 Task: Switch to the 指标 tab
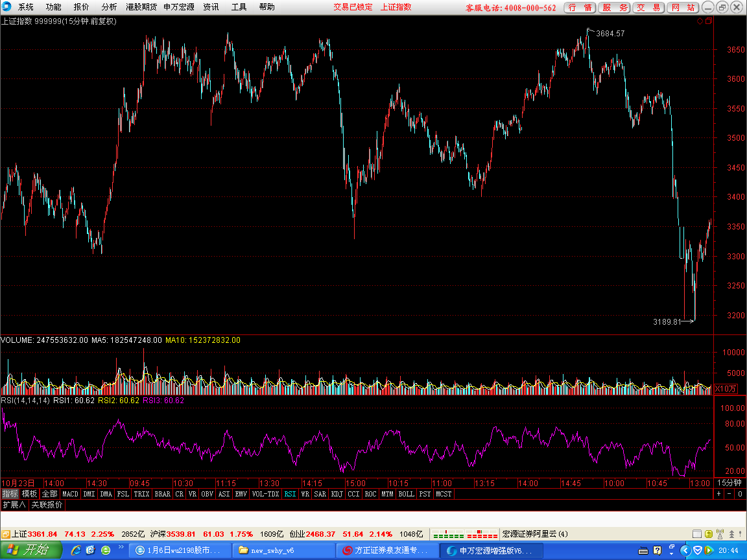click(x=10, y=494)
